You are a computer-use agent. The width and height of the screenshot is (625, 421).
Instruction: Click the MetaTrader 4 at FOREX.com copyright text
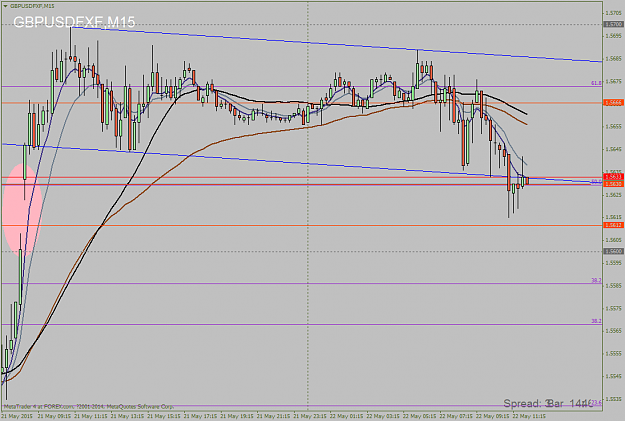click(88, 407)
